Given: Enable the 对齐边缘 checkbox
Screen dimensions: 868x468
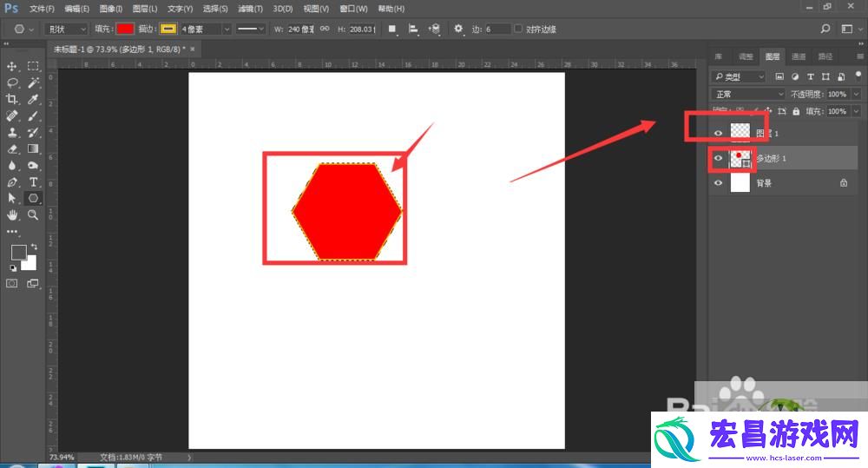Looking at the screenshot, I should click(518, 29).
